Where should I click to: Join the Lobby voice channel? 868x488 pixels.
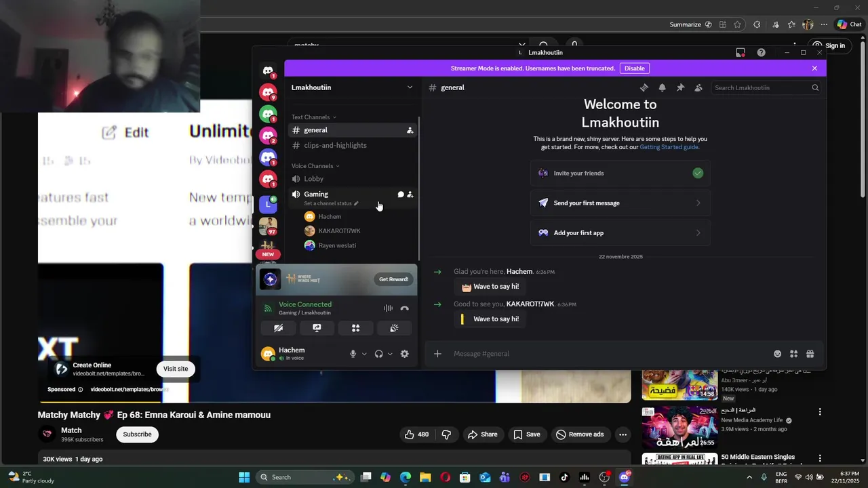pos(353,179)
